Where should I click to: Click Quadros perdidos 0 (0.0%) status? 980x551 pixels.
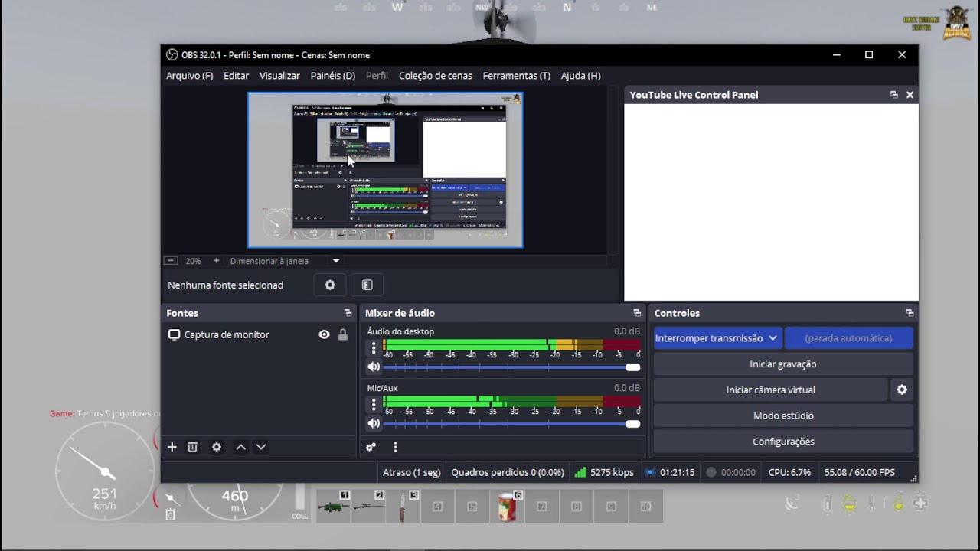pyautogui.click(x=508, y=472)
